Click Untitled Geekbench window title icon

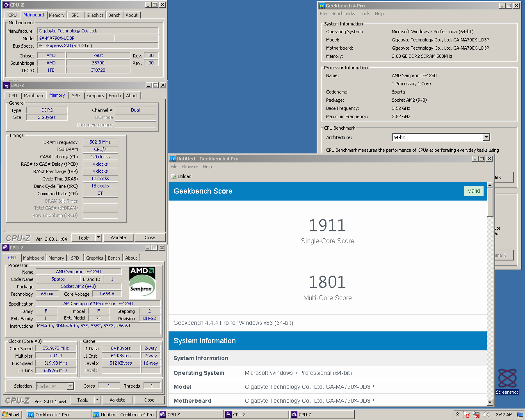coord(173,159)
